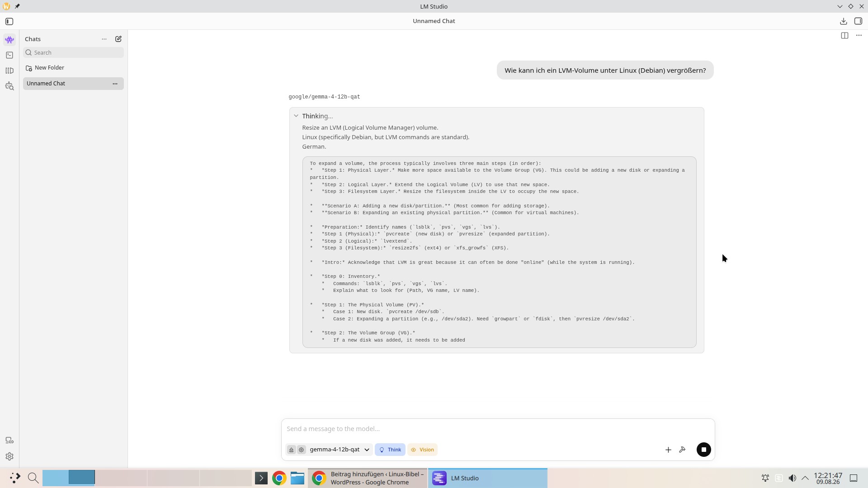Click the line reading "German."
This screenshot has width=868, height=488.
coord(314,146)
